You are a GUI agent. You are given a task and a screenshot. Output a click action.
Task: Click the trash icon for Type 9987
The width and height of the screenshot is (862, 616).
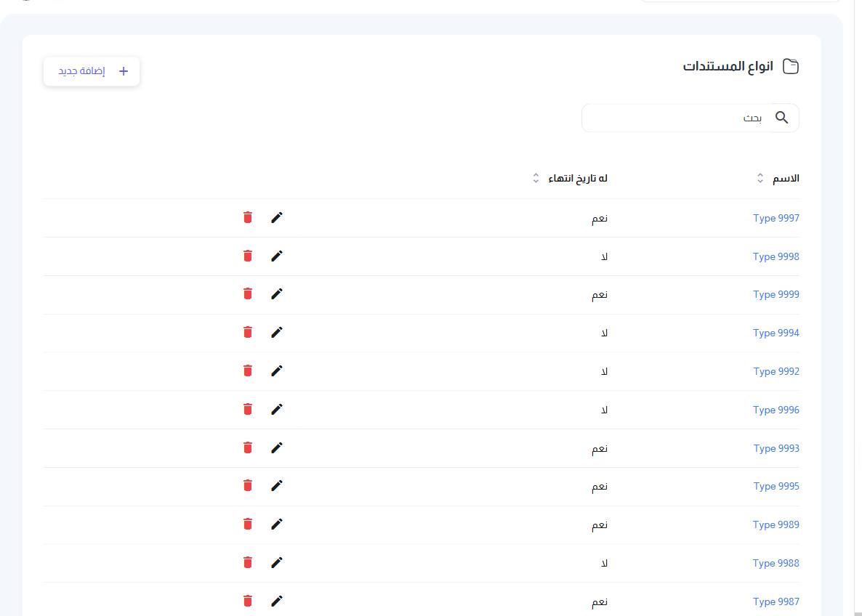(248, 601)
